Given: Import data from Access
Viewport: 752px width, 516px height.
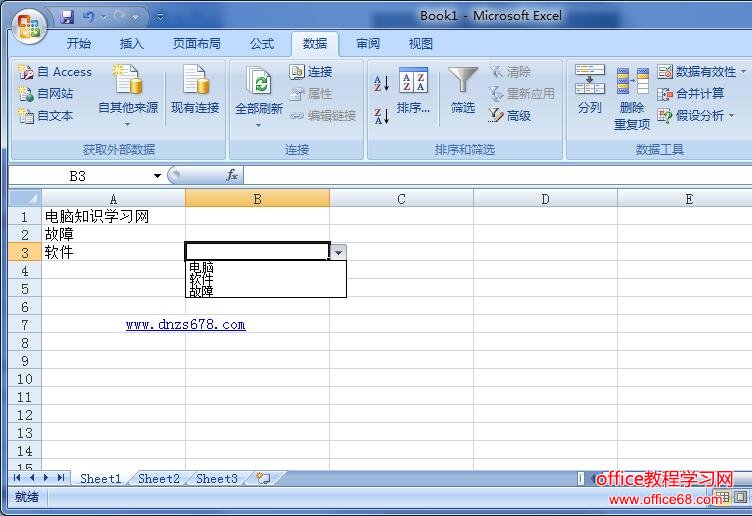Looking at the screenshot, I should (x=55, y=72).
